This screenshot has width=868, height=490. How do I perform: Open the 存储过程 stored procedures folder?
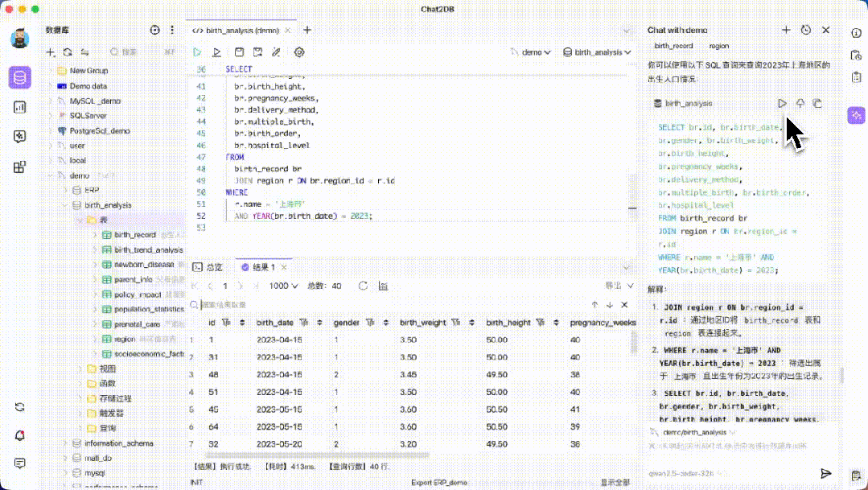pos(115,398)
